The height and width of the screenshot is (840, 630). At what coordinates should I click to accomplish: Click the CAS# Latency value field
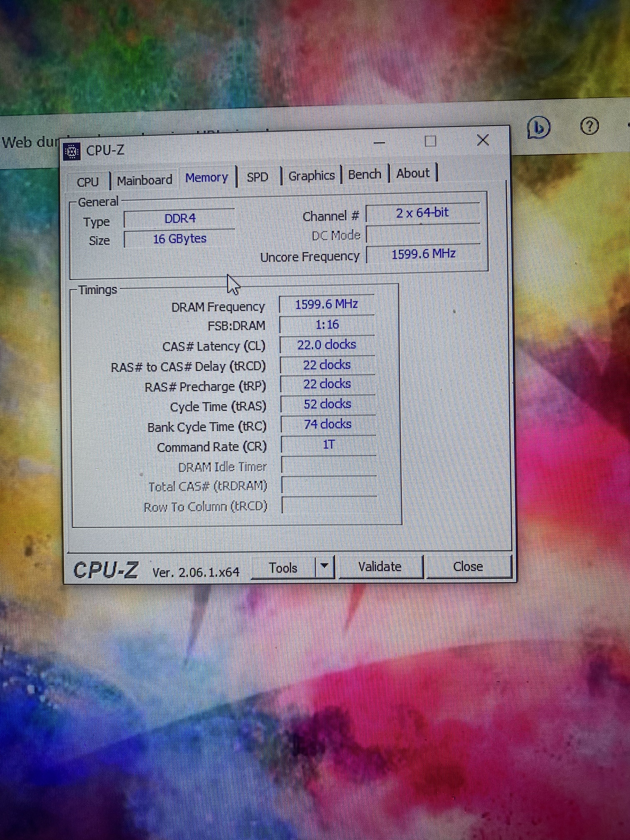coord(327,345)
